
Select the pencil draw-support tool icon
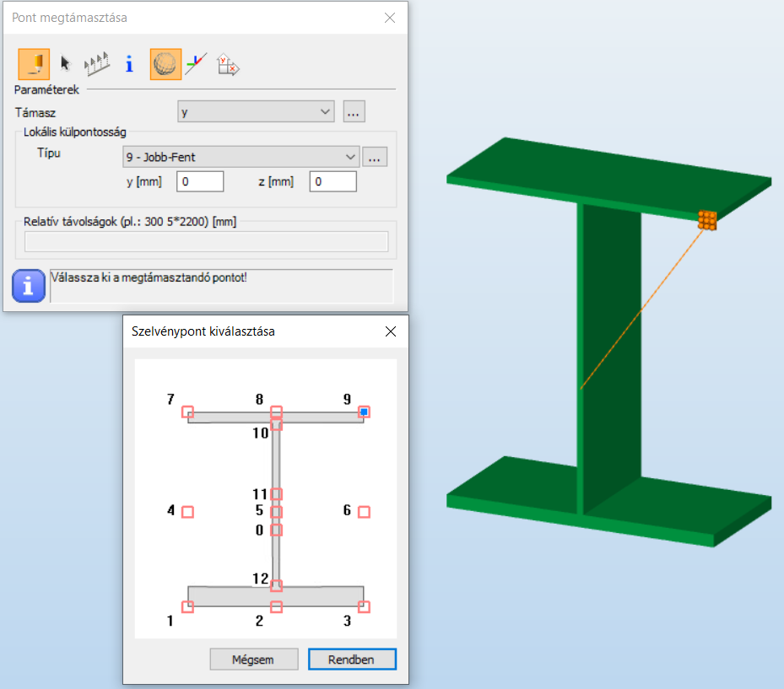click(x=34, y=64)
